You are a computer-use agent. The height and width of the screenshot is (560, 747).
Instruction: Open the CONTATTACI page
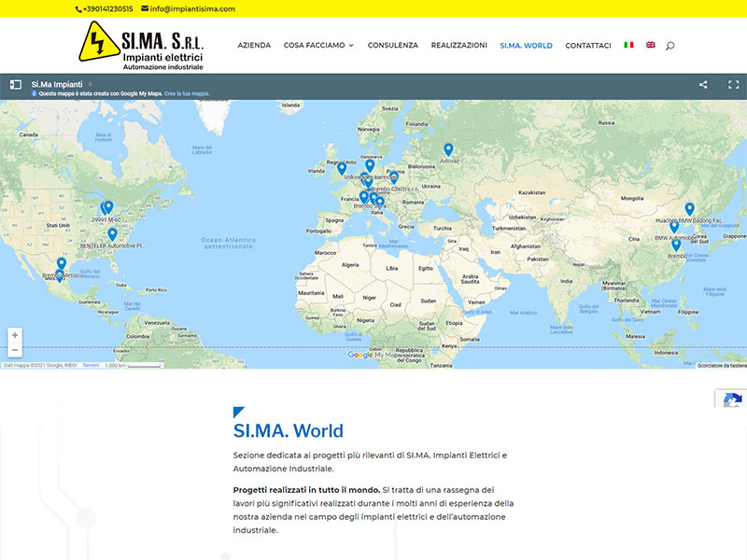tap(588, 46)
